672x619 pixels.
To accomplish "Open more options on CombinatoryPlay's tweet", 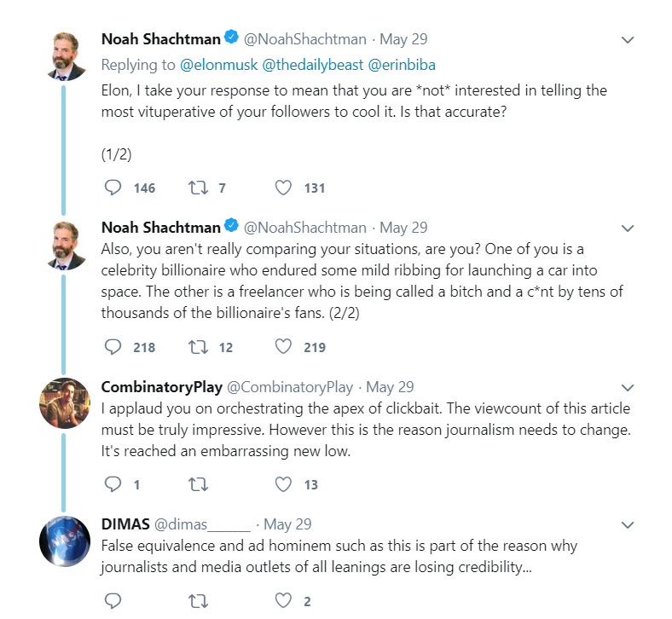I will 628,388.
